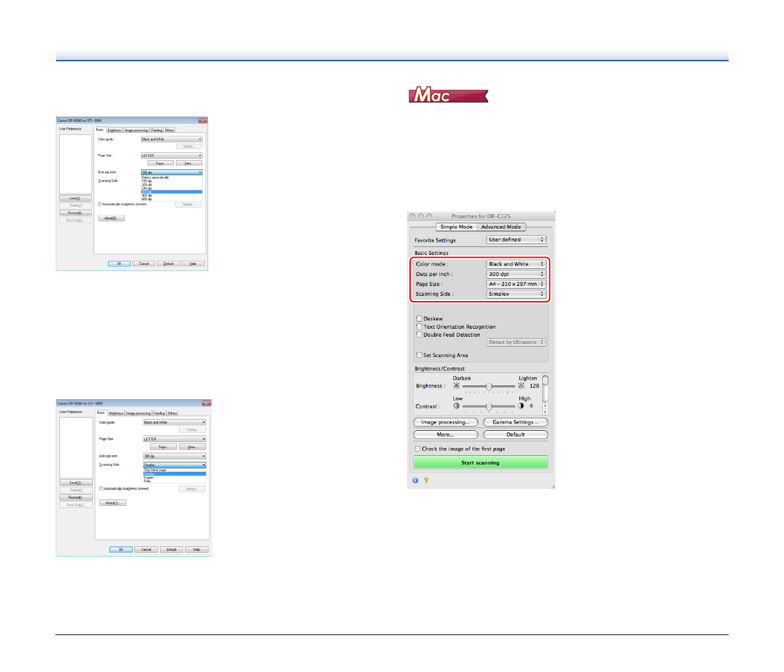The width and height of the screenshot is (784, 672).
Task: Click the Mac logo banner
Action: 448,96
